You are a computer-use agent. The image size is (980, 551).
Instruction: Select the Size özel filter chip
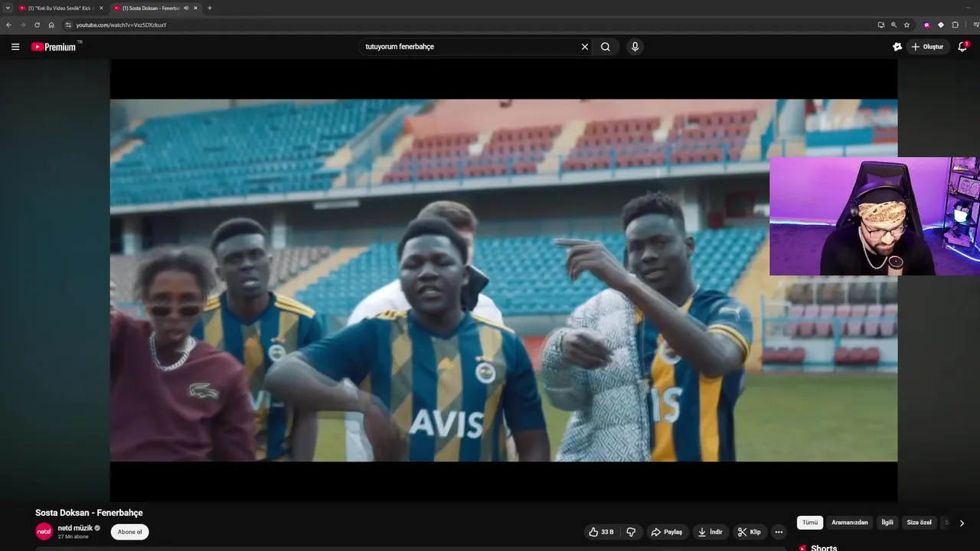[x=920, y=523]
